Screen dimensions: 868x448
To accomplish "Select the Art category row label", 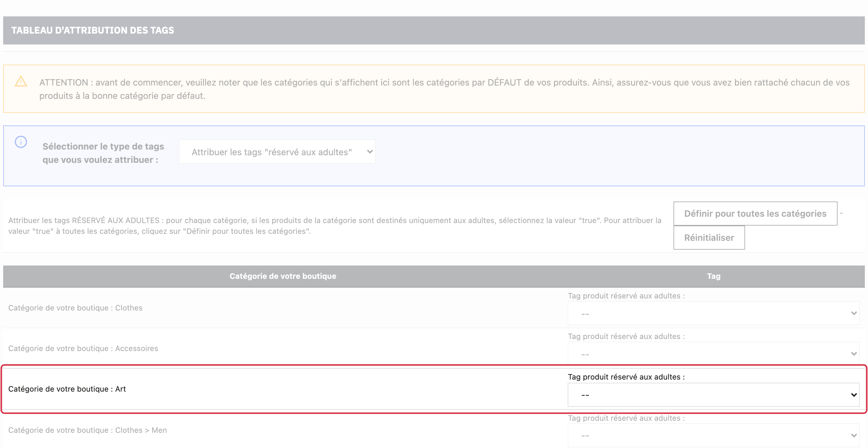I will tap(67, 389).
